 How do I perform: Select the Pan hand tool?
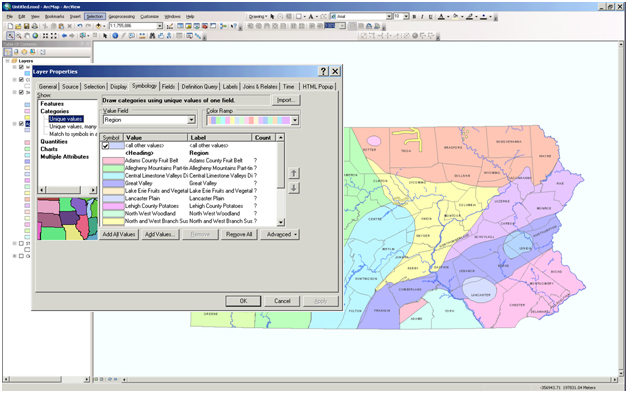coord(27,36)
